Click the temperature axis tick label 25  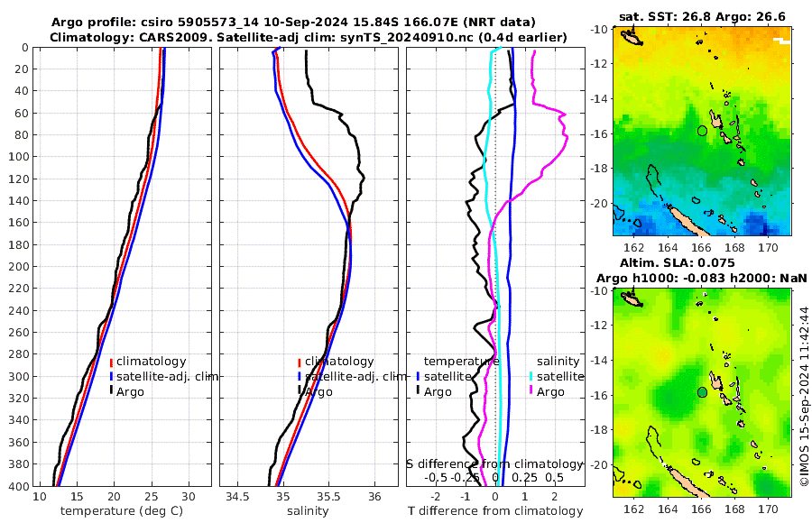click(x=152, y=497)
